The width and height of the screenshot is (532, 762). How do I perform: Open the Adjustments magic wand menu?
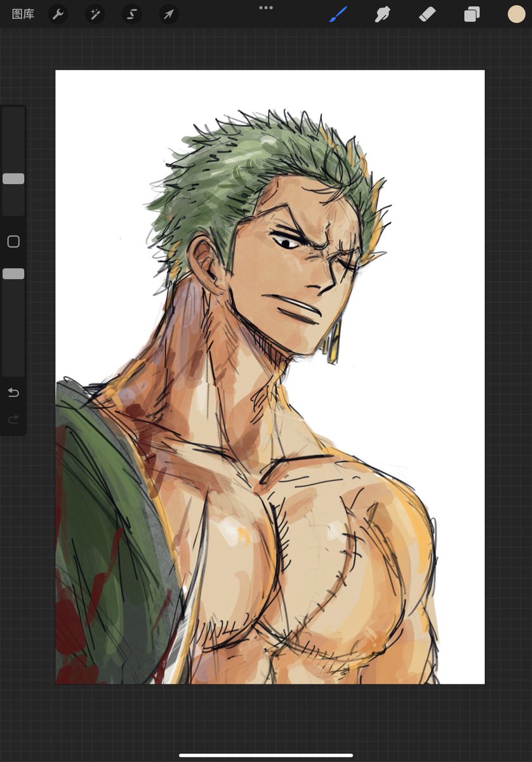(95, 14)
